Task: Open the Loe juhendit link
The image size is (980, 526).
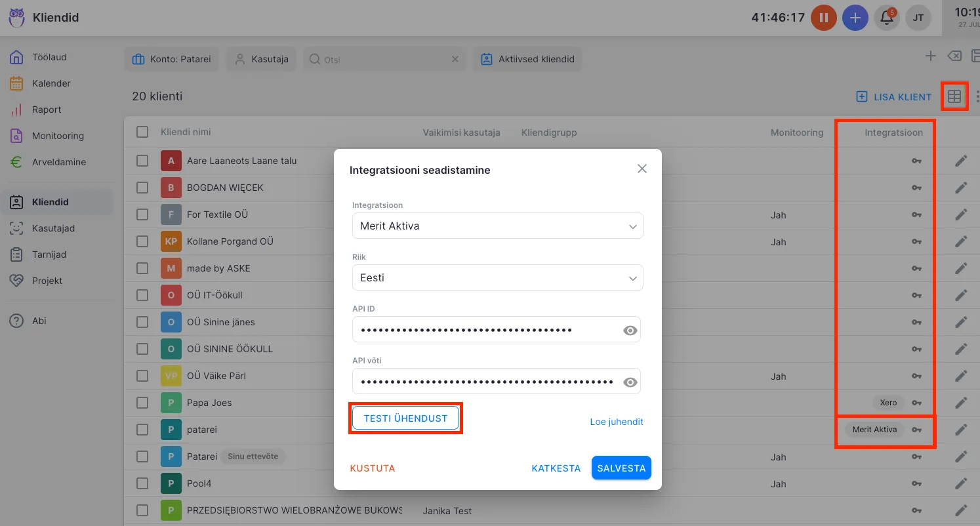Action: click(x=616, y=422)
